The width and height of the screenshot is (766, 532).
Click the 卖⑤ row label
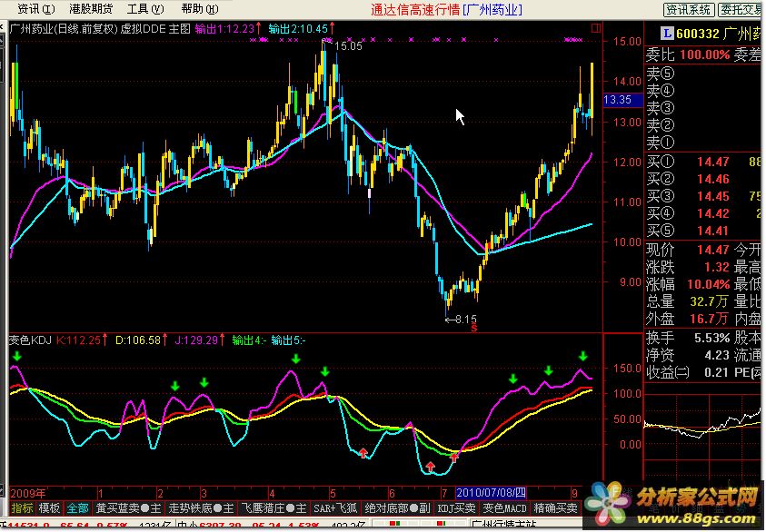click(x=661, y=74)
